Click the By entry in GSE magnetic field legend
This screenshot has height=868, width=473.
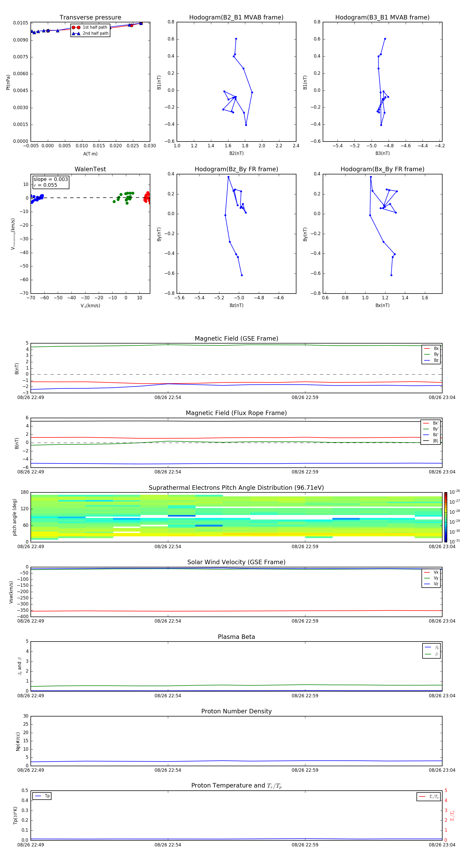pyautogui.click(x=431, y=354)
